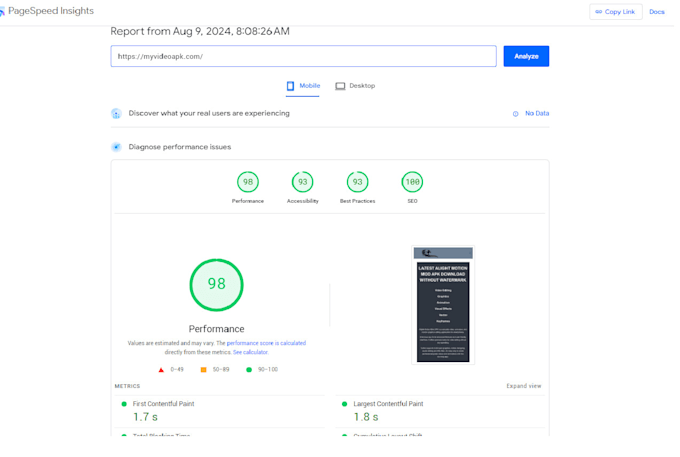Viewport: 680px width, 457px height.
Task: Click Discover what your real users text
Action: tap(209, 113)
